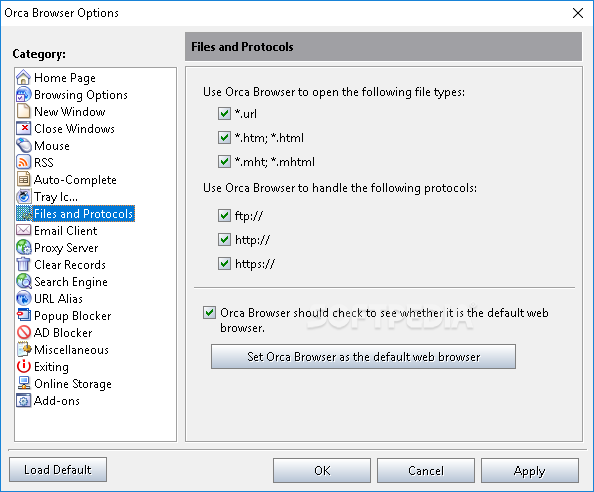Screen dimensions: 594x492
Task: Select the RSS feed icon
Action: [x=23, y=162]
